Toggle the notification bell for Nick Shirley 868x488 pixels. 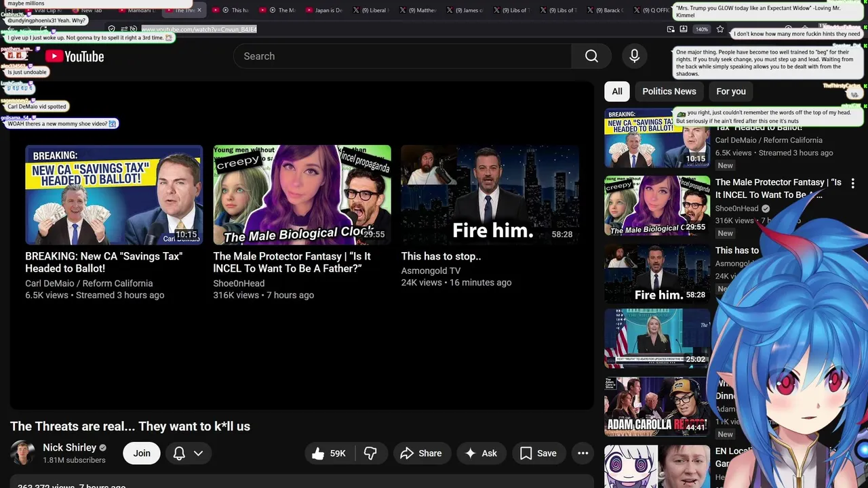(x=179, y=453)
